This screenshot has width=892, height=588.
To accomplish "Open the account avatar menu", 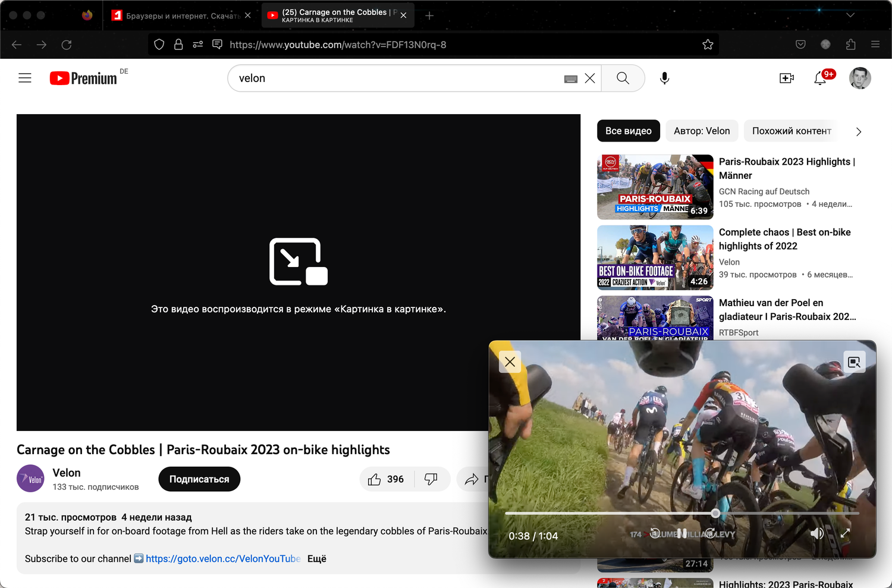I will [x=860, y=78].
